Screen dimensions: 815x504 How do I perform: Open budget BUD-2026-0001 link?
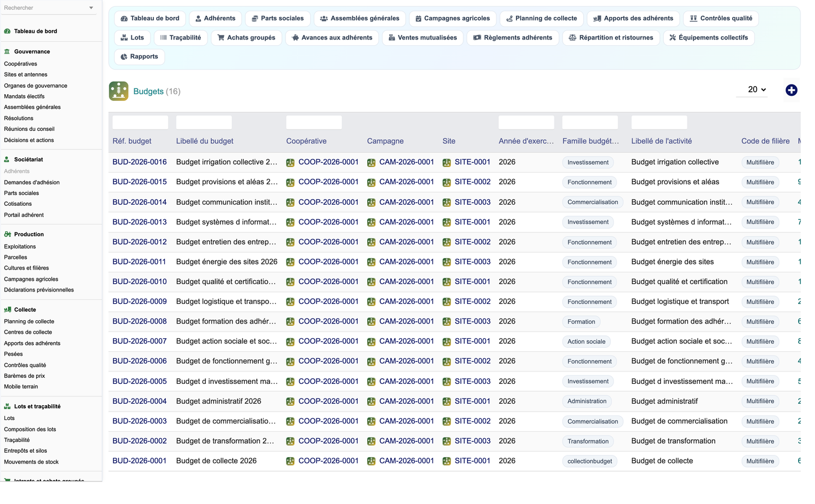(140, 461)
